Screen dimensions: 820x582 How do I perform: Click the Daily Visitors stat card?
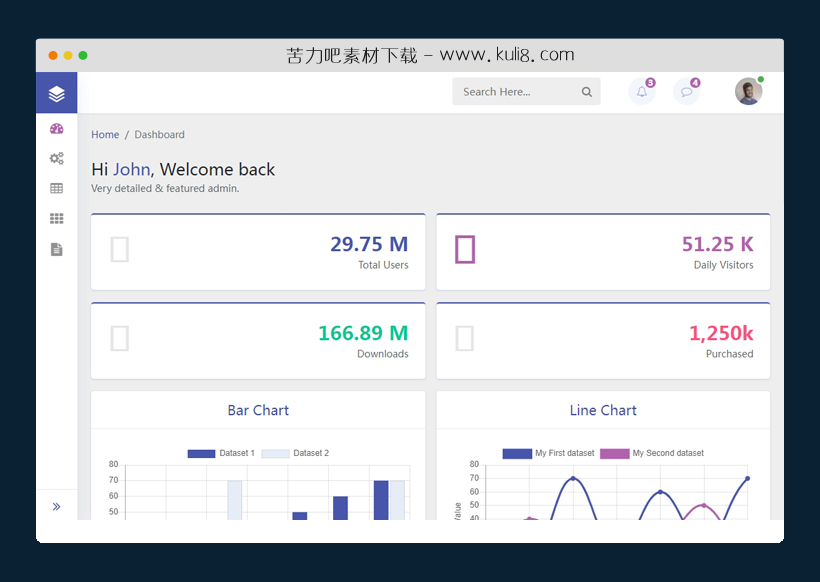603,252
